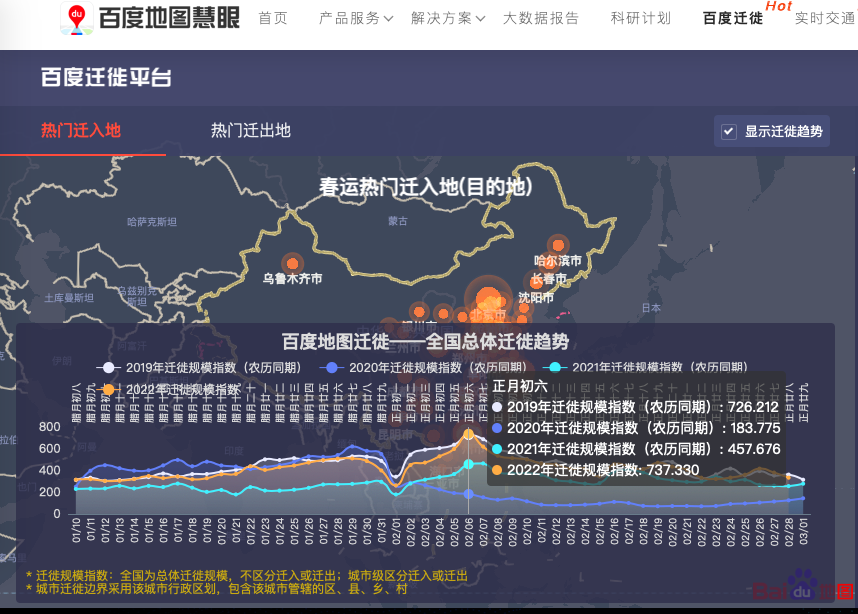The height and width of the screenshot is (614, 858).
Task: Open the 首页 home page link
Action: [273, 19]
